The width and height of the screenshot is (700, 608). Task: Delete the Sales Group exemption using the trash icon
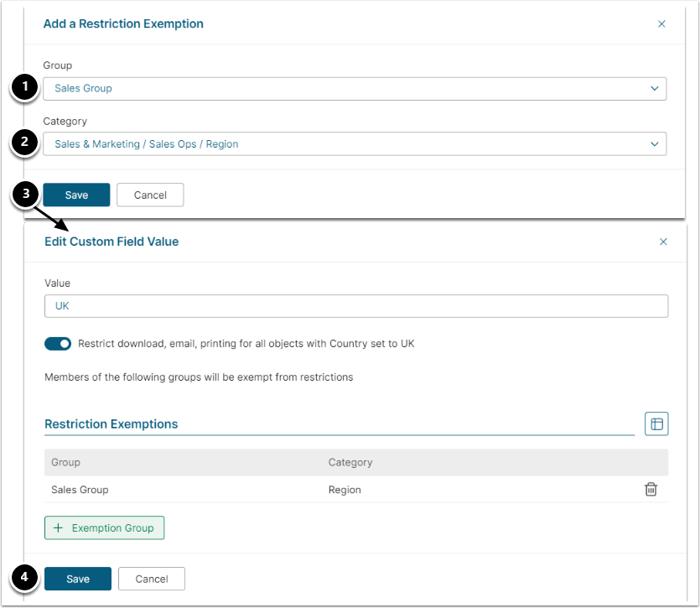point(651,489)
